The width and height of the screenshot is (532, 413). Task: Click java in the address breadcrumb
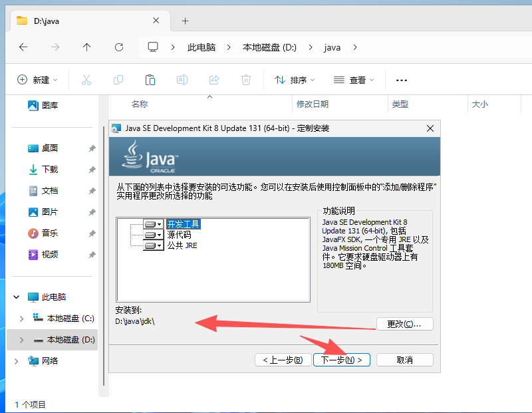click(x=332, y=47)
